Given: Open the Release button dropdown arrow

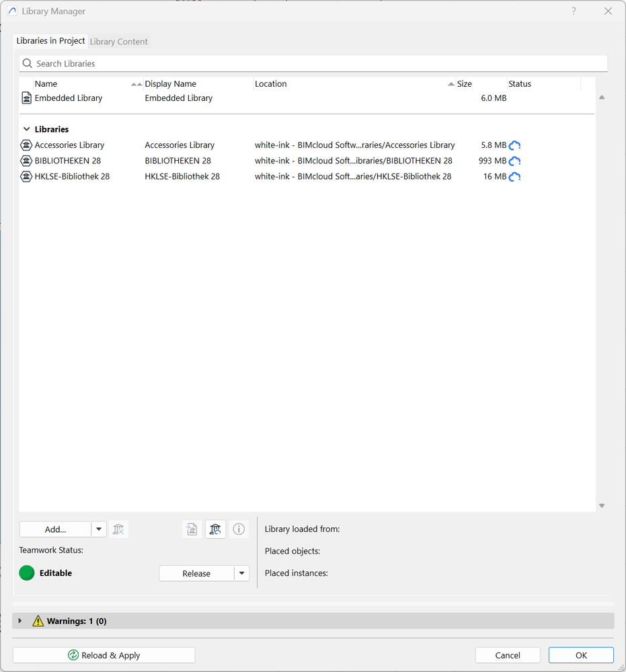Looking at the screenshot, I should pyautogui.click(x=241, y=573).
